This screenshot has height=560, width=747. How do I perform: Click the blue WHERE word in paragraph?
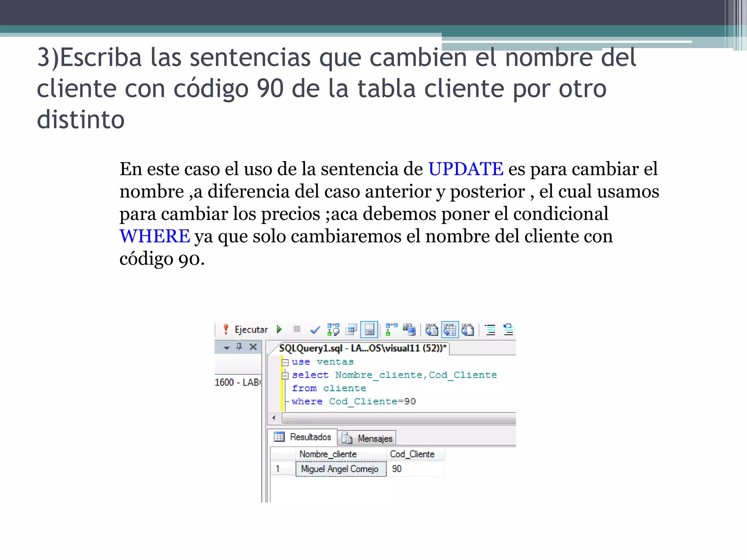point(155,236)
